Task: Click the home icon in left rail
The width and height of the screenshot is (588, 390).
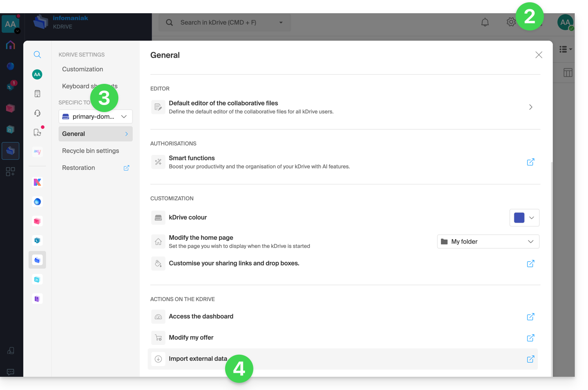Action: 11,45
